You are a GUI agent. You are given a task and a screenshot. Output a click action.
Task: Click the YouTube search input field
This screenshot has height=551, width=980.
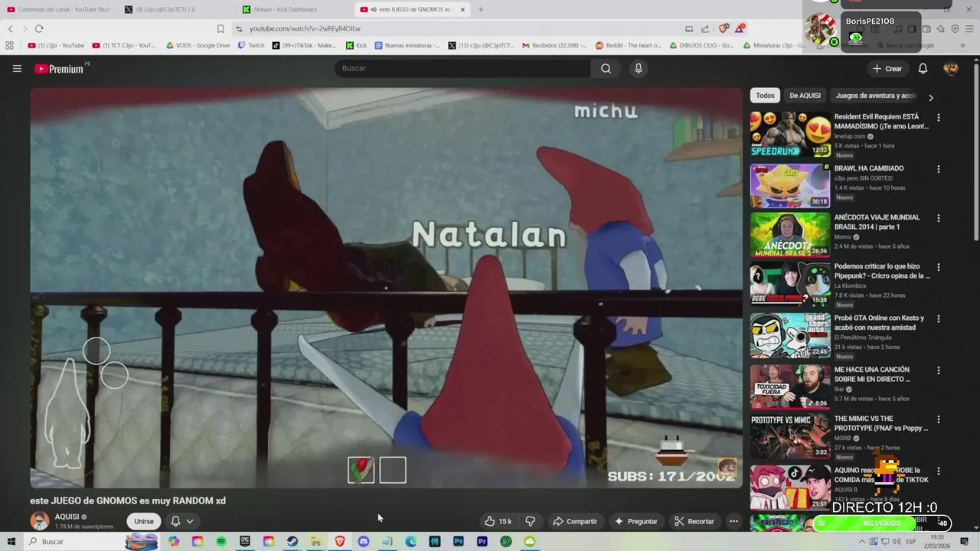pos(462,68)
